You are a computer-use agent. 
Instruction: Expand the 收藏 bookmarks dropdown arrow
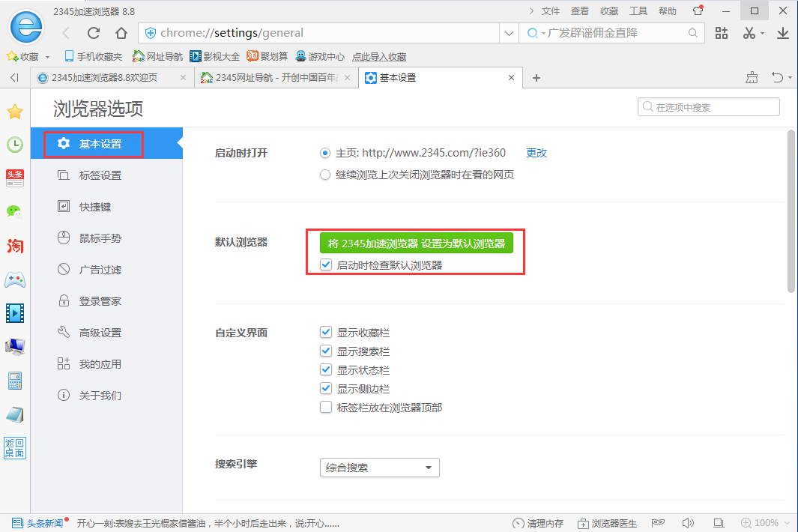point(48,57)
